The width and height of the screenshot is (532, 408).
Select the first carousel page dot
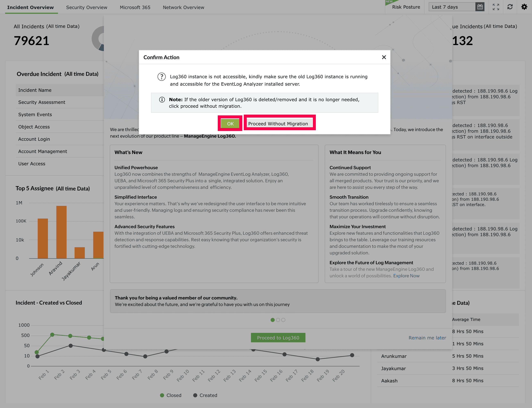coord(273,320)
